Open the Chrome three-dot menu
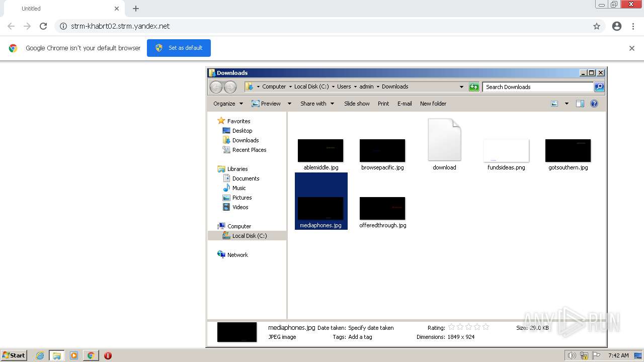The height and width of the screenshot is (362, 644). coord(633,26)
